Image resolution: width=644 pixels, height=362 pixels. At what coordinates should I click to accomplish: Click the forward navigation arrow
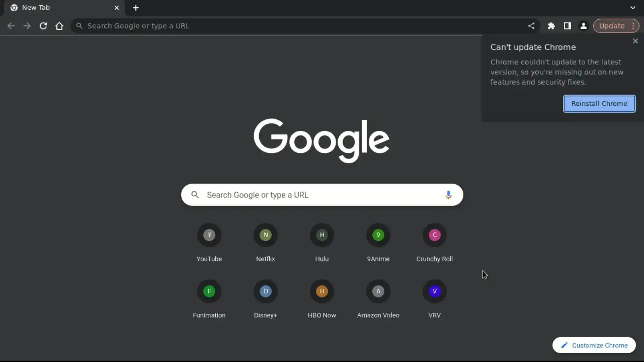(x=27, y=26)
